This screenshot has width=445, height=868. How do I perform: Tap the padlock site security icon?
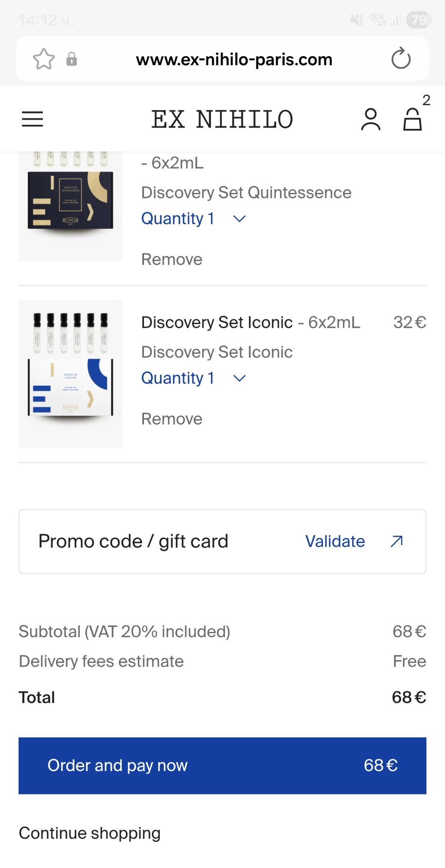point(71,59)
